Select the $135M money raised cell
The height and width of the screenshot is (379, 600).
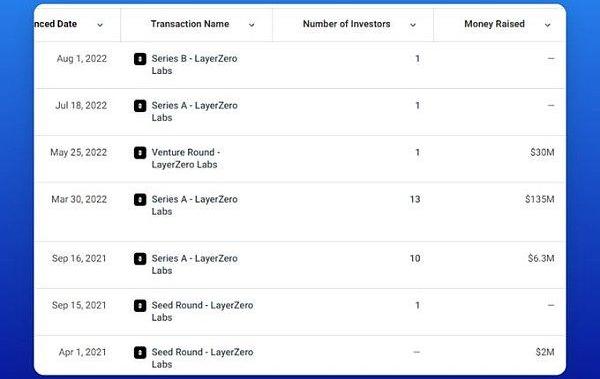coord(540,199)
